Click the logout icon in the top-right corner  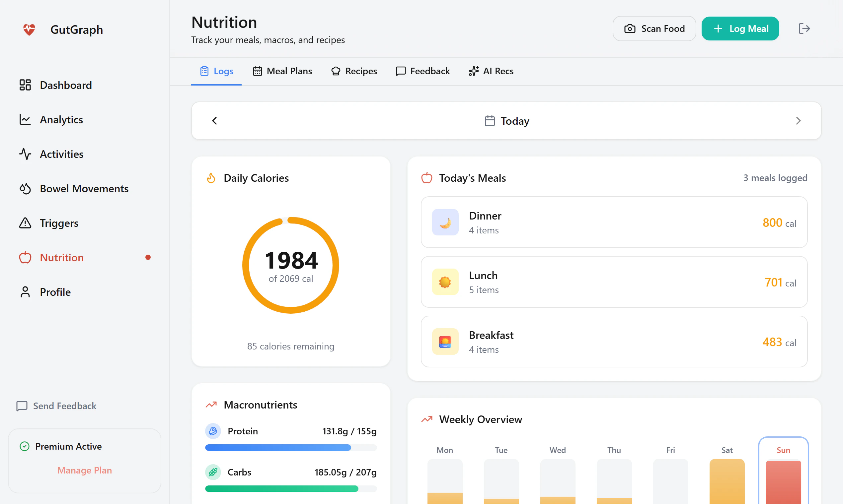coord(804,29)
